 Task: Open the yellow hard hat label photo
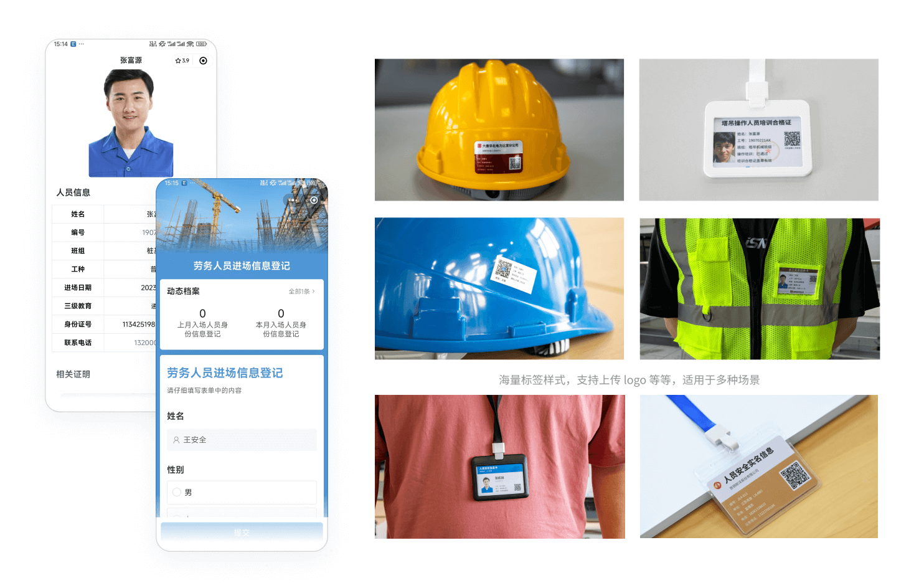(499, 130)
